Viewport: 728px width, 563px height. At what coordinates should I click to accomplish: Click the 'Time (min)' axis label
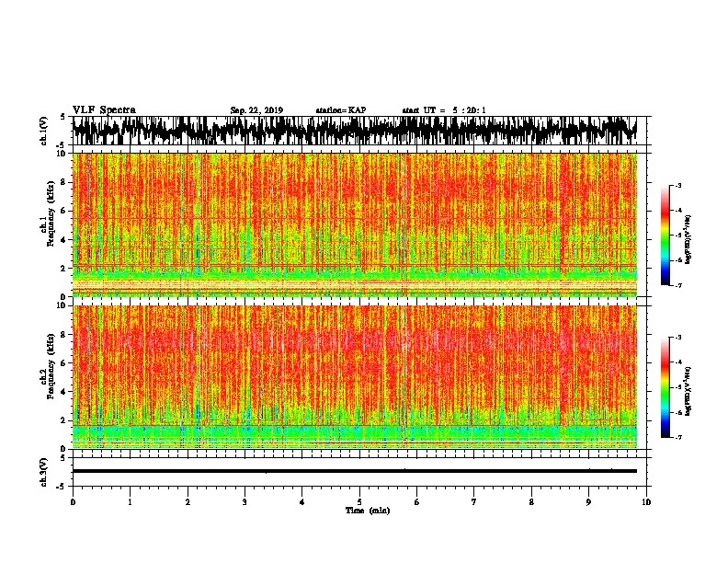[x=368, y=511]
